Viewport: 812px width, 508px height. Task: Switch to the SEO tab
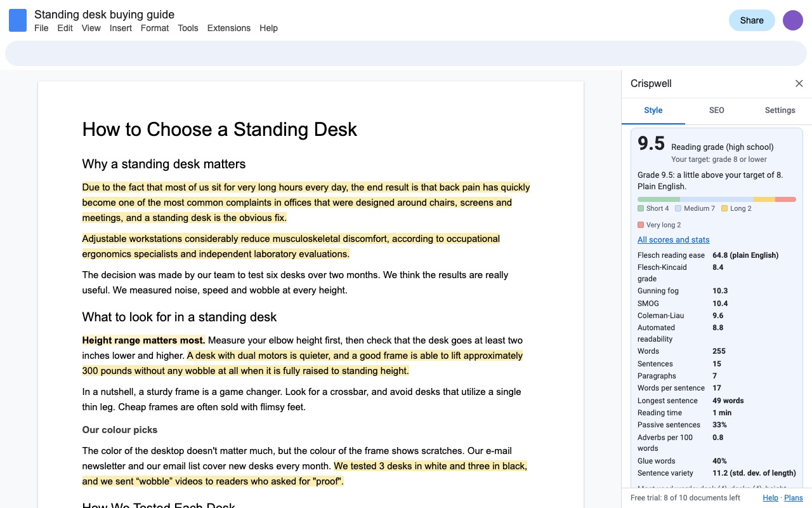point(717,110)
